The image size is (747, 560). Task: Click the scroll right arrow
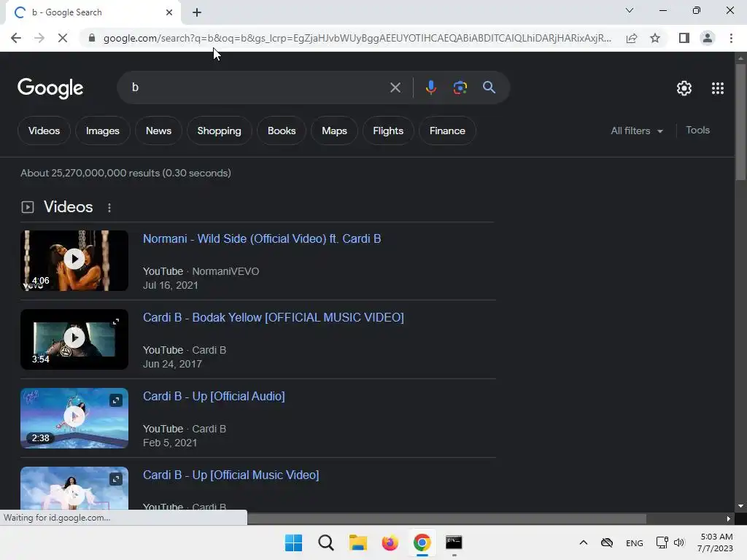729,518
